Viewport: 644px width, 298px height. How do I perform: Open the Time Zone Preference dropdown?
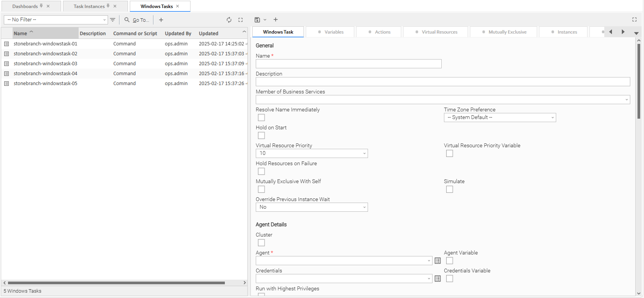(x=500, y=118)
